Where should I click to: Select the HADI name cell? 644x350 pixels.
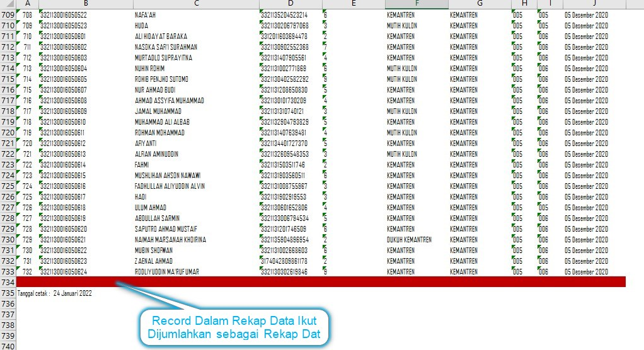click(x=197, y=197)
